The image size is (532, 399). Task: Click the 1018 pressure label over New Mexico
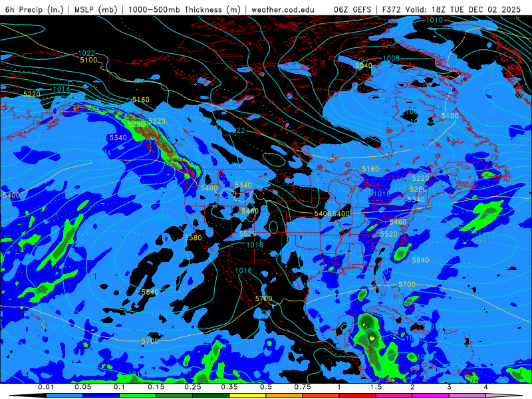[x=255, y=245]
